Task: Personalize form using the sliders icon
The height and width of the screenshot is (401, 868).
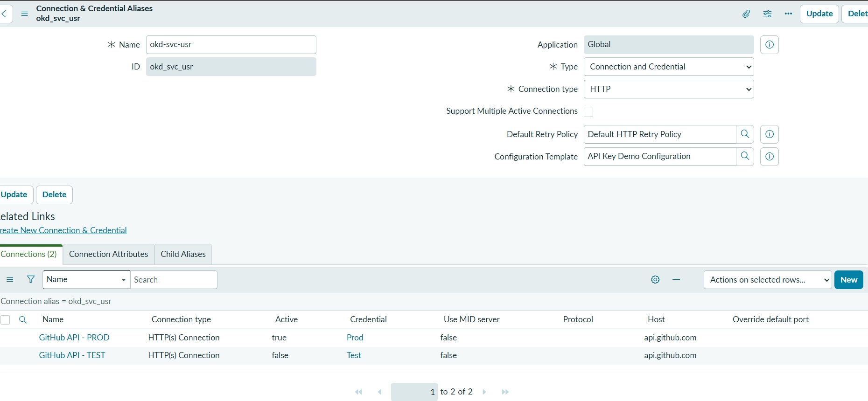Action: pos(767,14)
